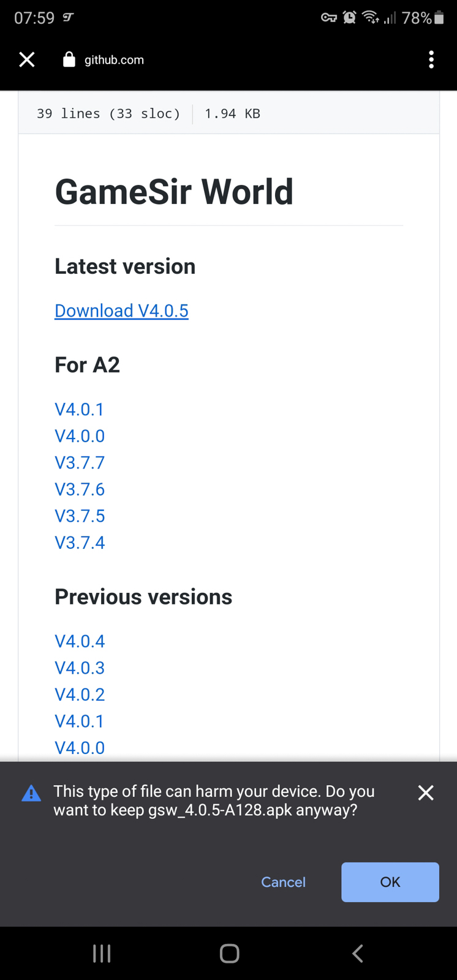Open V4.0.2 under Previous versions

pos(80,695)
